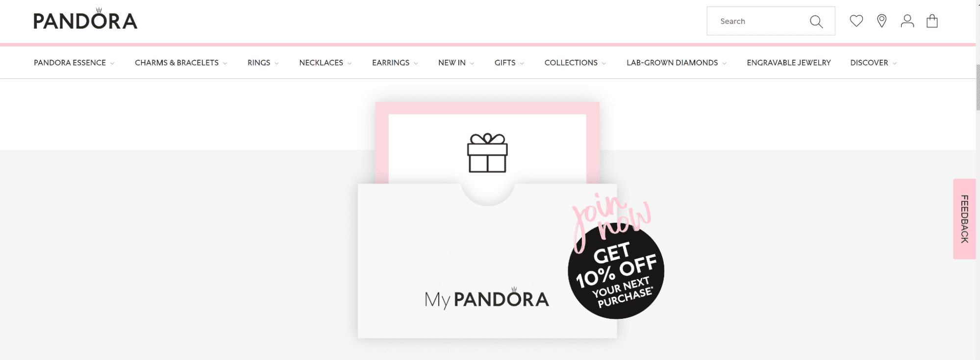Click the search magnifier icon
Viewport: 980px width, 360px height.
click(x=816, y=21)
